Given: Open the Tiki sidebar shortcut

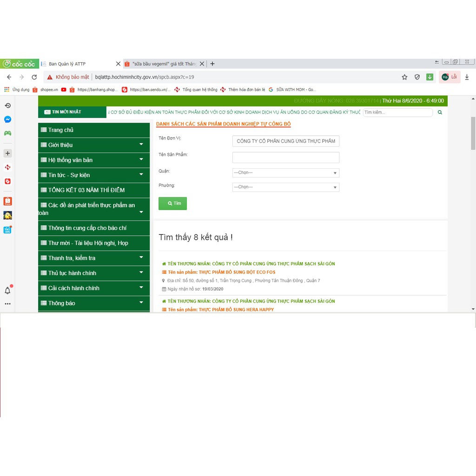Looking at the screenshot, I should click(x=7, y=230).
